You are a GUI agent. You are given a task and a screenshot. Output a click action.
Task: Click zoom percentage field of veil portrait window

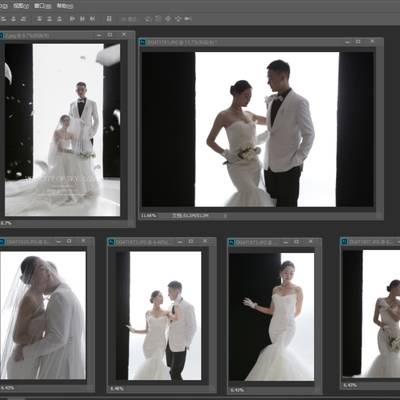6,223
